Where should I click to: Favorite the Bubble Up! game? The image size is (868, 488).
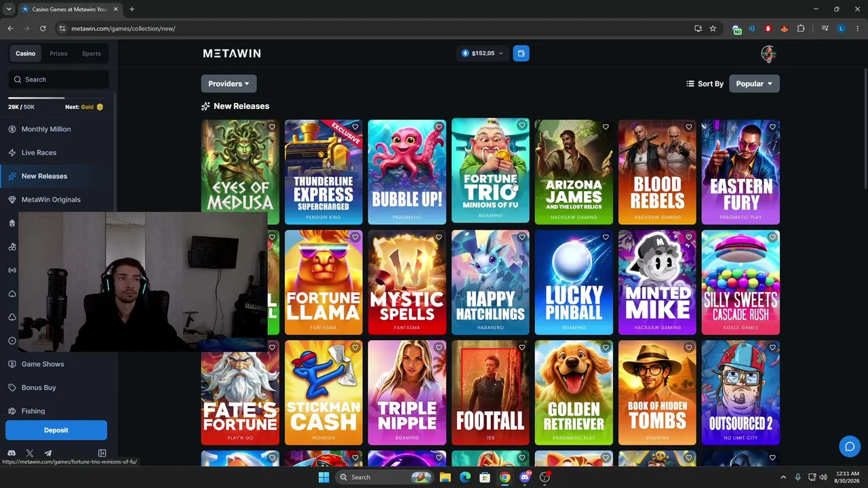pos(439,127)
